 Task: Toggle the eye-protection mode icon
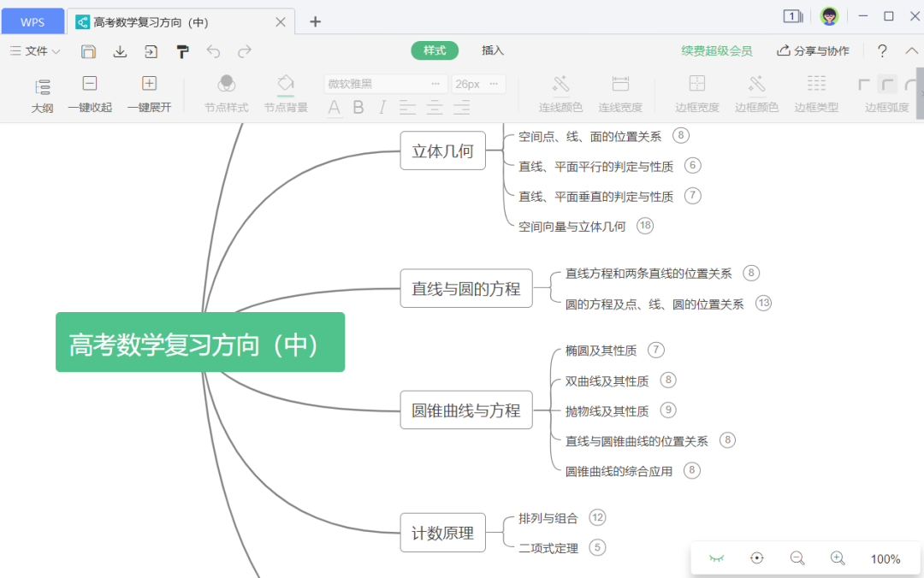point(716,558)
